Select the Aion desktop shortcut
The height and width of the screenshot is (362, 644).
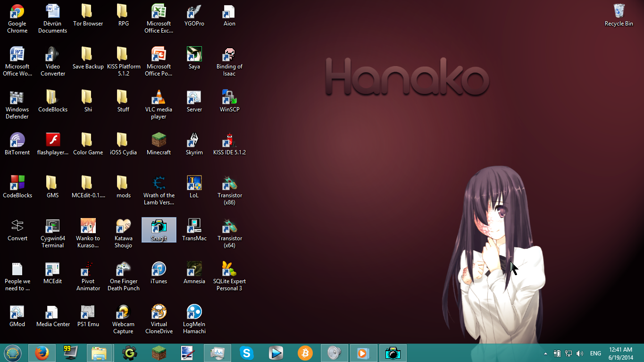click(230, 16)
